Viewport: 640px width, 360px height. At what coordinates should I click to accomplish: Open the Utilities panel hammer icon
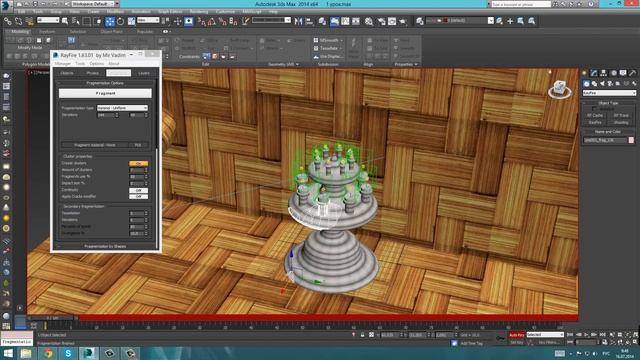coord(633,73)
